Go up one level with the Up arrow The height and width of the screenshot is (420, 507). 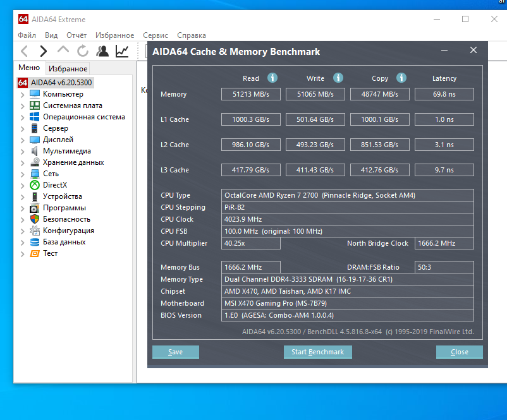tap(63, 50)
